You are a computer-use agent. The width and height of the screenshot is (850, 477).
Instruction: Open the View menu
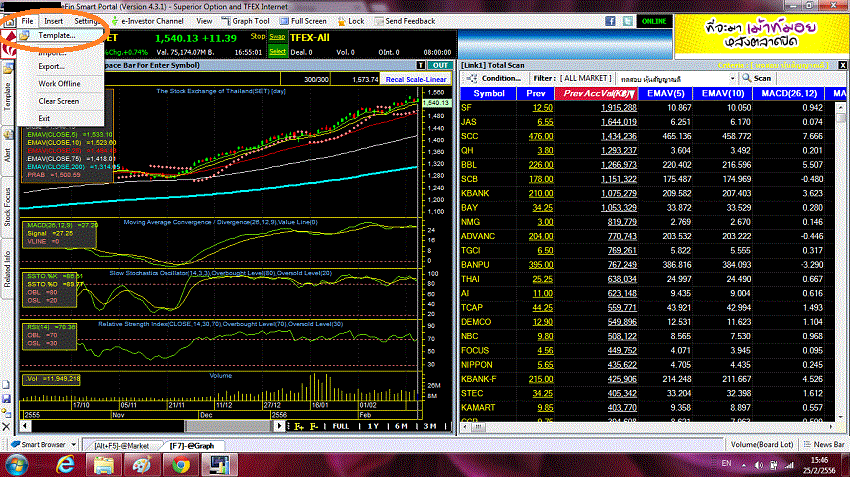click(x=204, y=21)
